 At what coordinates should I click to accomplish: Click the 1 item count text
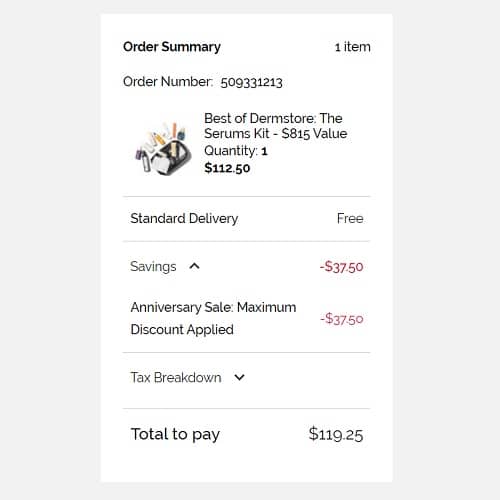[353, 47]
